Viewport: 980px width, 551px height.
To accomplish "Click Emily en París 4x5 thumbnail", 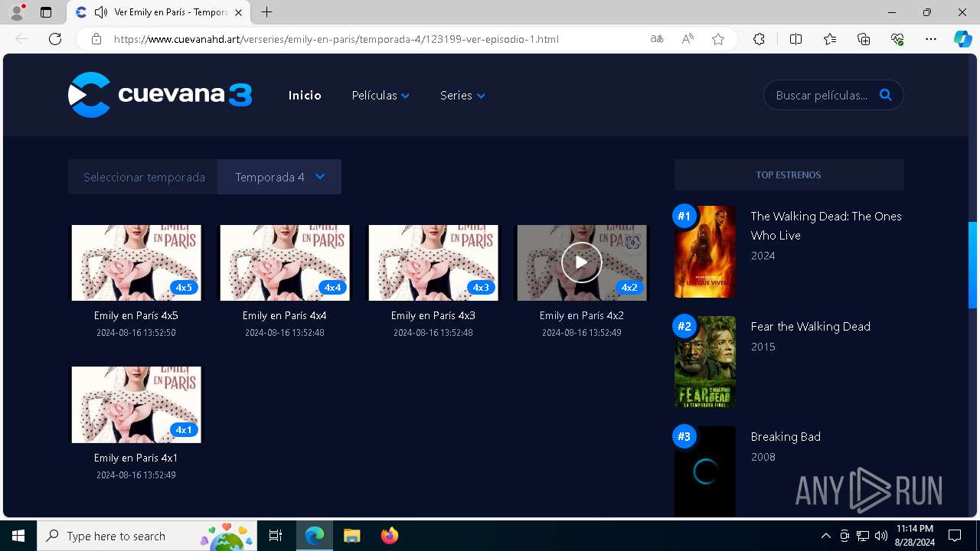I will 136,262.
